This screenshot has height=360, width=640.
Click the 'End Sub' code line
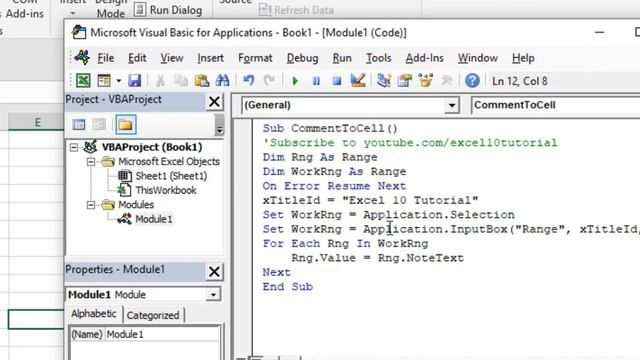click(x=288, y=287)
